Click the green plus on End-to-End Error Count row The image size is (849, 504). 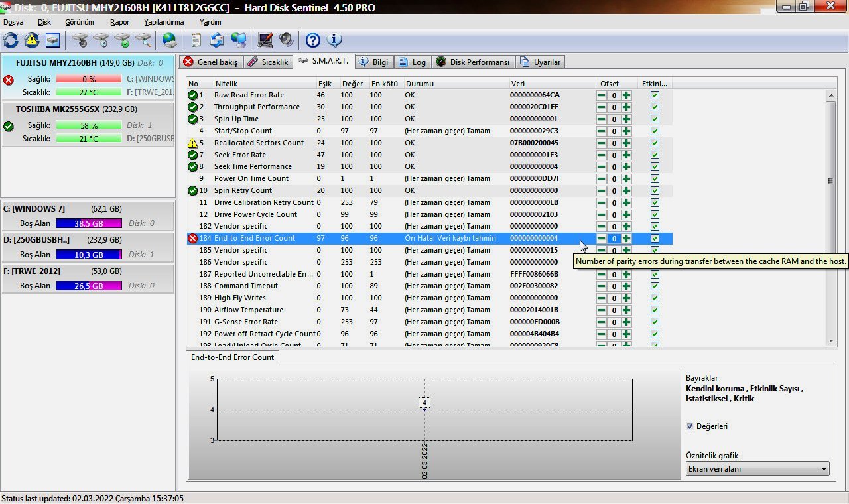point(627,239)
